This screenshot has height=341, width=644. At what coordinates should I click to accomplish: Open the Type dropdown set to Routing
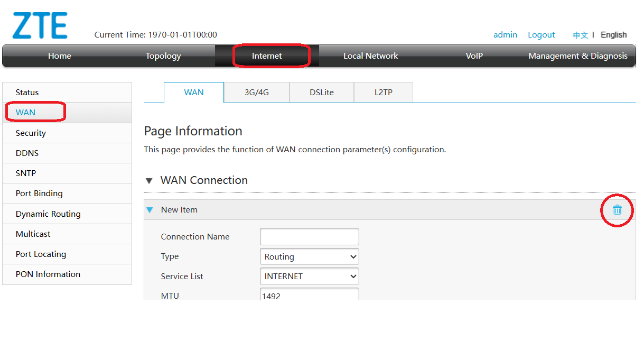coord(309,256)
